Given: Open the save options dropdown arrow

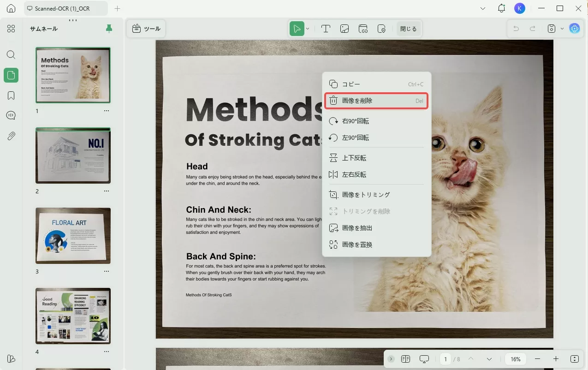Looking at the screenshot, I should (x=562, y=29).
